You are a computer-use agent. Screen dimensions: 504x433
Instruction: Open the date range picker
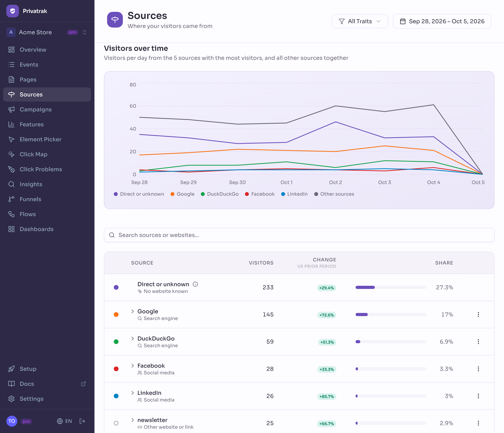442,21
